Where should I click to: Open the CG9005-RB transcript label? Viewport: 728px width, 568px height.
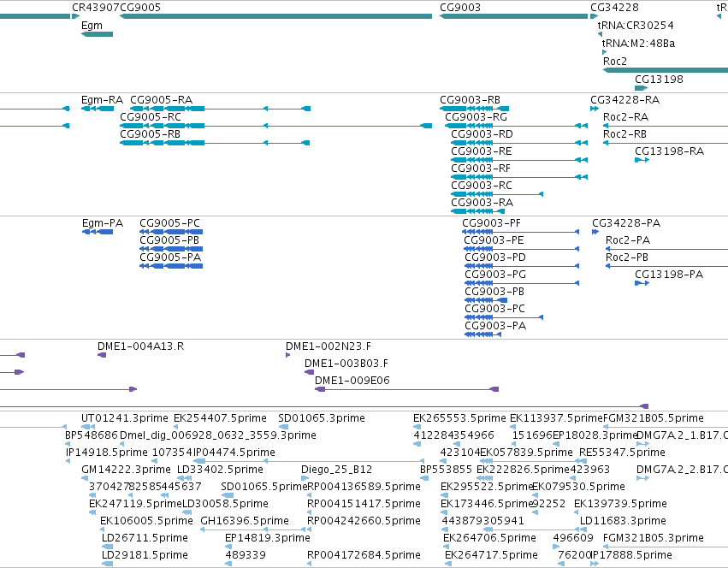(150, 134)
